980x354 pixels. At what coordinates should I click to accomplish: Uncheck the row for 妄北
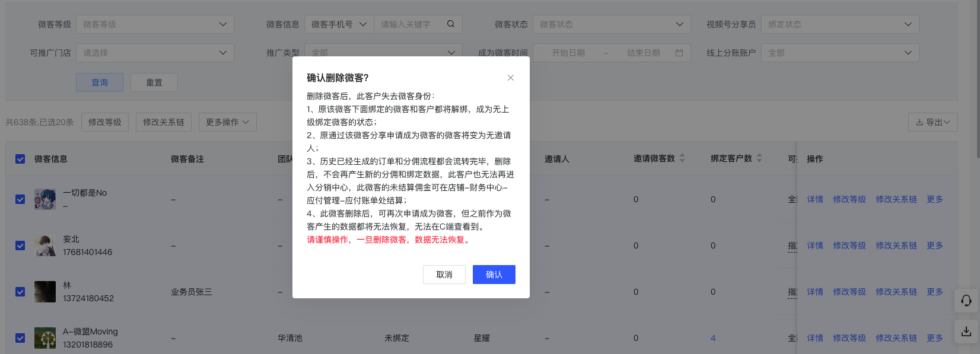pos(20,245)
